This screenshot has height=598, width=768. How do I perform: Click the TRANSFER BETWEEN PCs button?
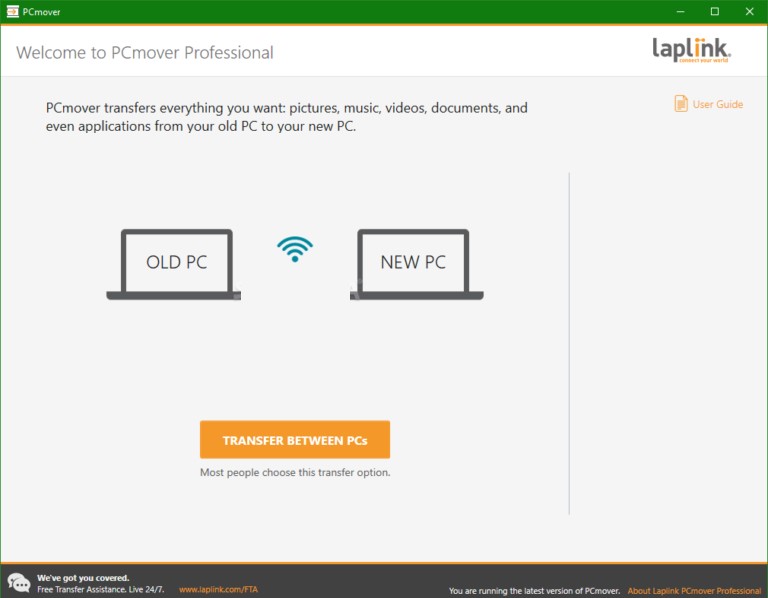coord(295,439)
